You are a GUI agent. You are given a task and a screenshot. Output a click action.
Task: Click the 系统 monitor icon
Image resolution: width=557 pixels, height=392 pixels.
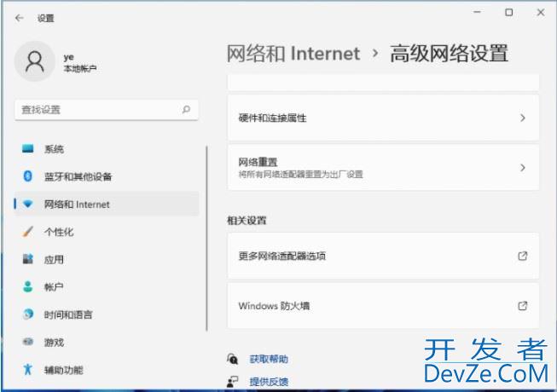pos(27,148)
